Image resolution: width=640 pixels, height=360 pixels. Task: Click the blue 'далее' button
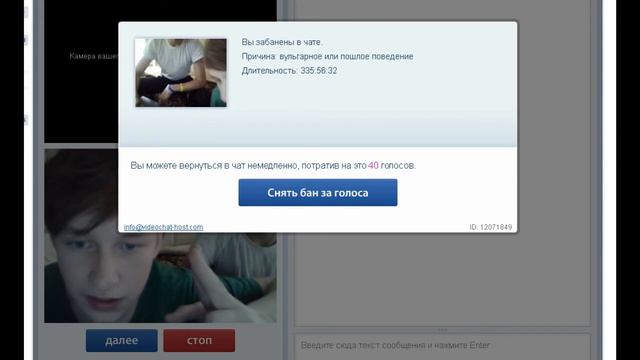(x=122, y=340)
